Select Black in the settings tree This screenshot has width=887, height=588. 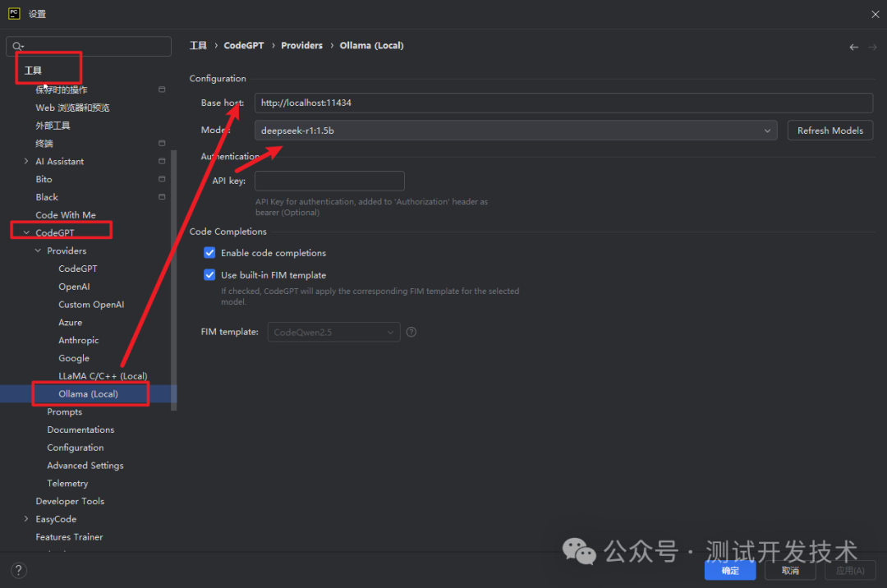click(47, 197)
